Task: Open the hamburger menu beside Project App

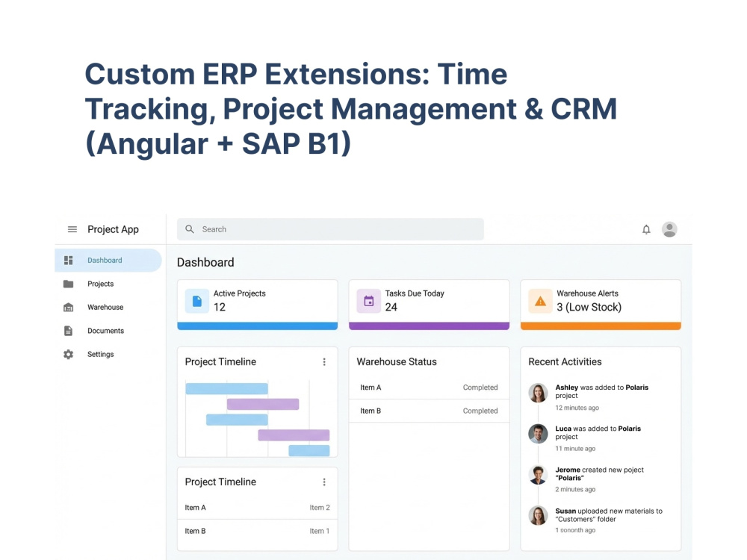Action: pyautogui.click(x=72, y=229)
